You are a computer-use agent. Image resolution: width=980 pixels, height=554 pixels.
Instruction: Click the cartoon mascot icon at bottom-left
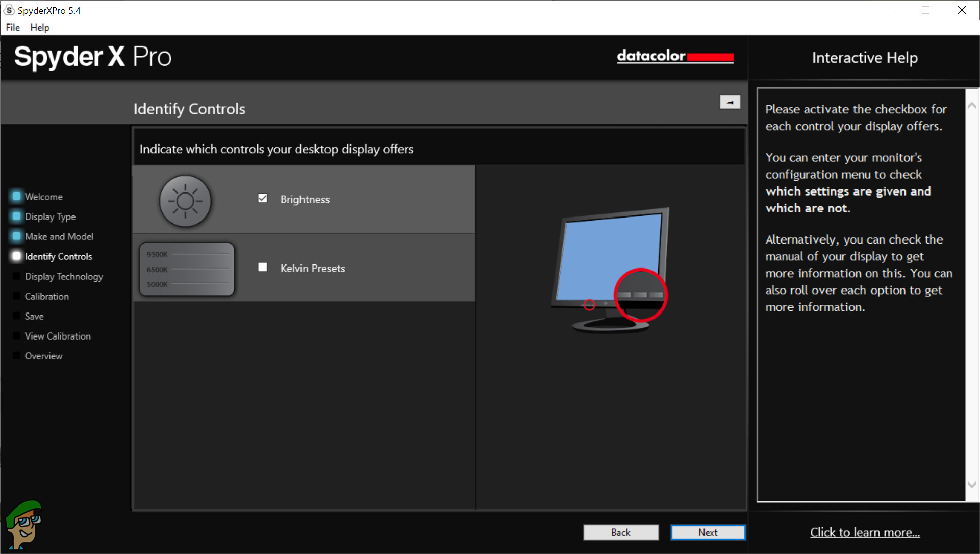[x=22, y=525]
